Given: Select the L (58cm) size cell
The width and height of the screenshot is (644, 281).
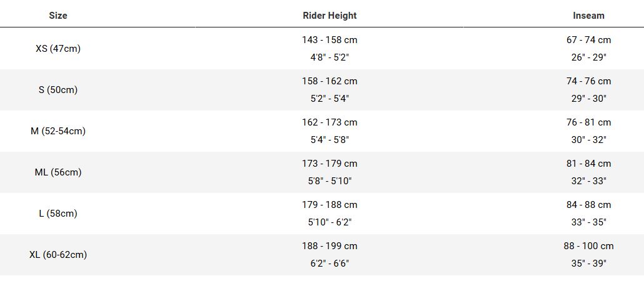Looking at the screenshot, I should pos(58,214).
